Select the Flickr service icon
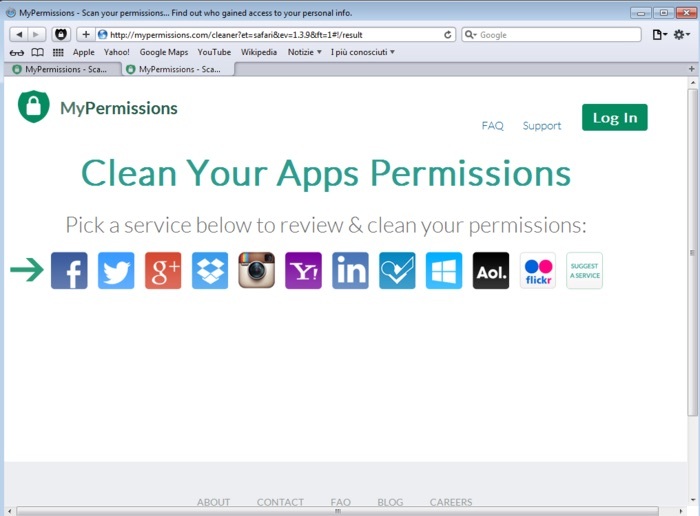This screenshot has height=516, width=700. pos(538,270)
